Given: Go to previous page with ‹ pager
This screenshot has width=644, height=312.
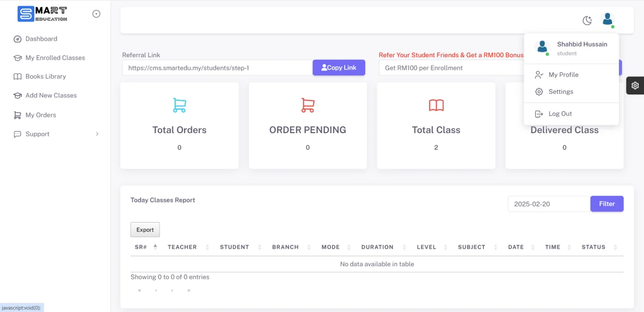Looking at the screenshot, I should click(x=156, y=290).
